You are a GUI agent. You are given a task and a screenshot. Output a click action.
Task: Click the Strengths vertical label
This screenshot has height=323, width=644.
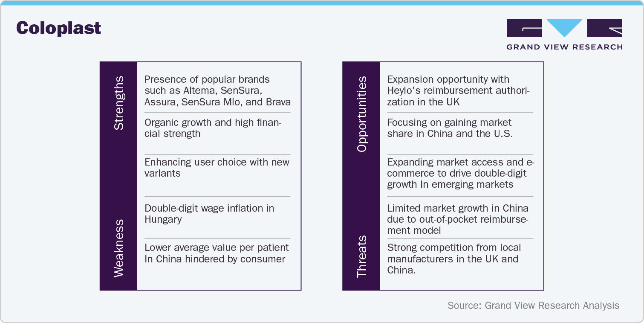119,103
